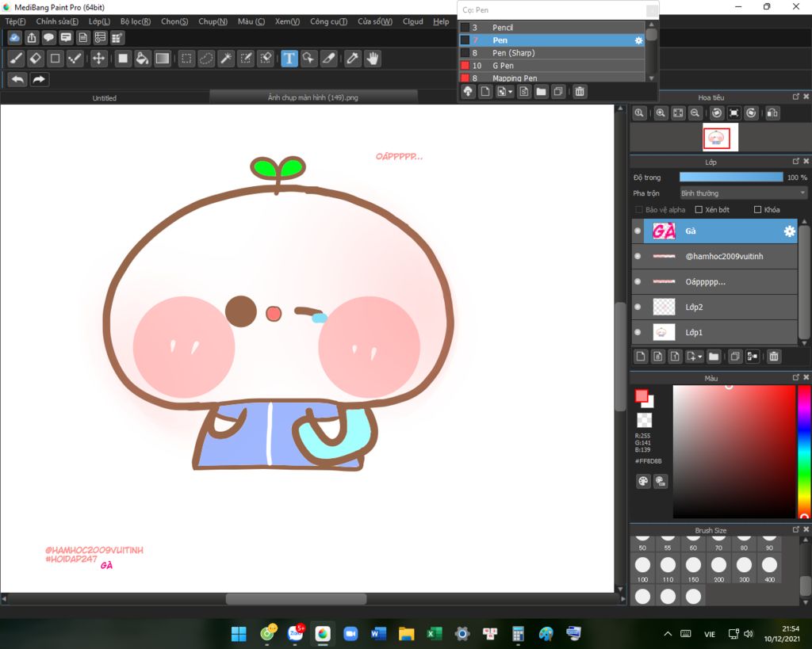812x649 pixels.
Task: Choose brush size 400
Action: pyautogui.click(x=769, y=569)
